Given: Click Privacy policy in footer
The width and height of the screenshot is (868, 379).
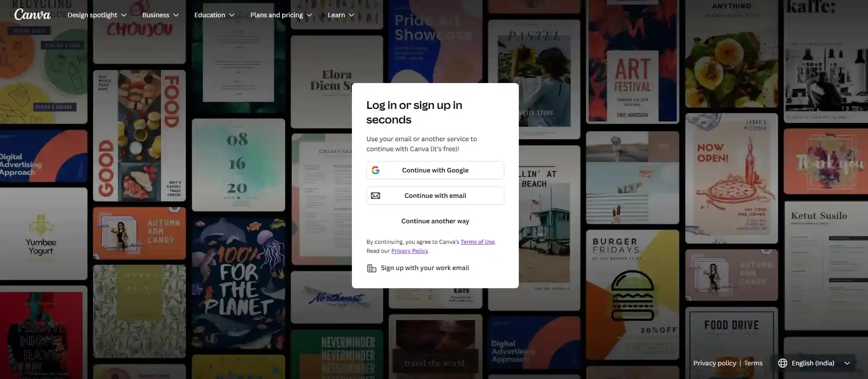Looking at the screenshot, I should click(x=714, y=363).
